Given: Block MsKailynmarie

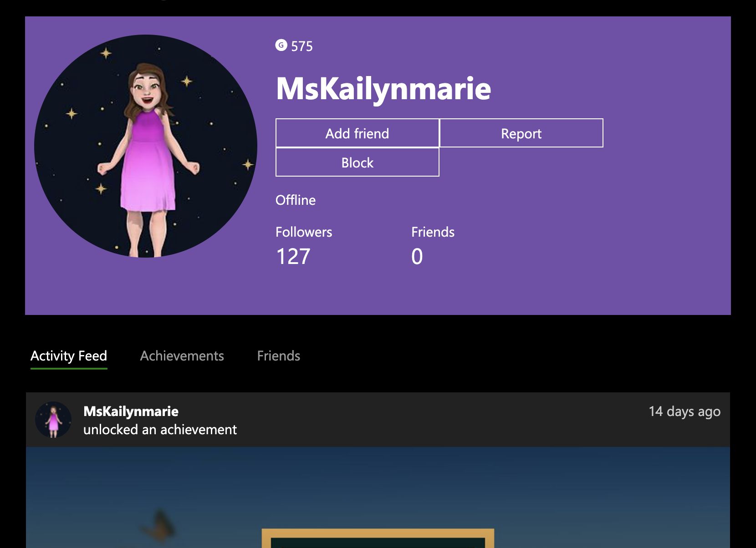Looking at the screenshot, I should 358,162.
